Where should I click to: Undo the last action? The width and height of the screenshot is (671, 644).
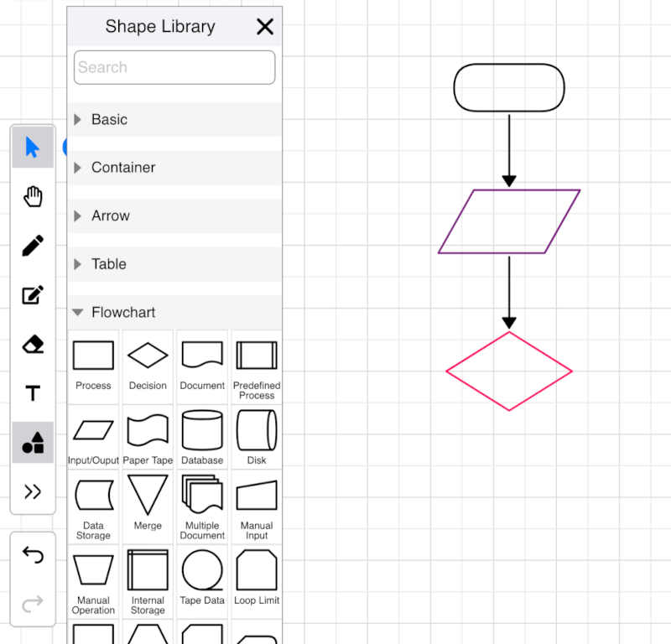coord(33,554)
